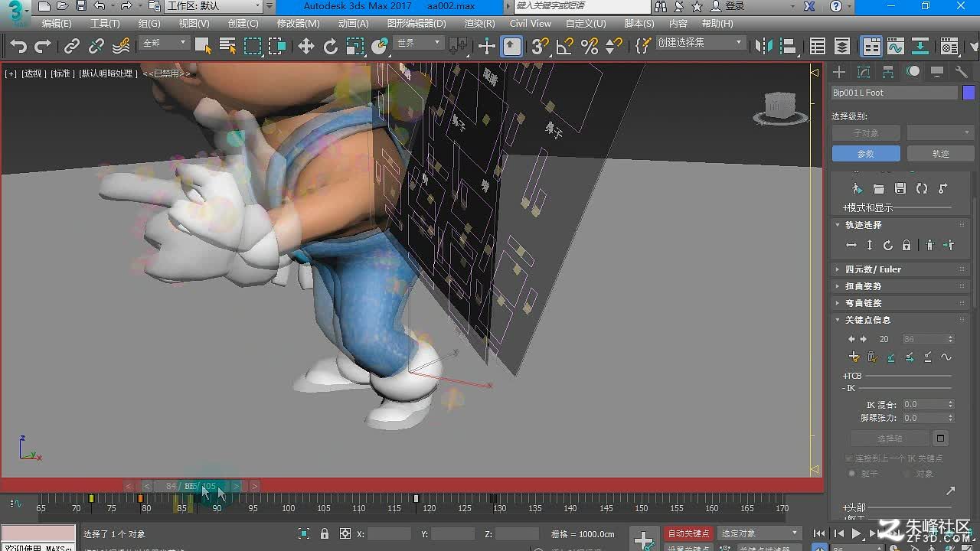Open the 修改器(M) menu

click(298, 24)
